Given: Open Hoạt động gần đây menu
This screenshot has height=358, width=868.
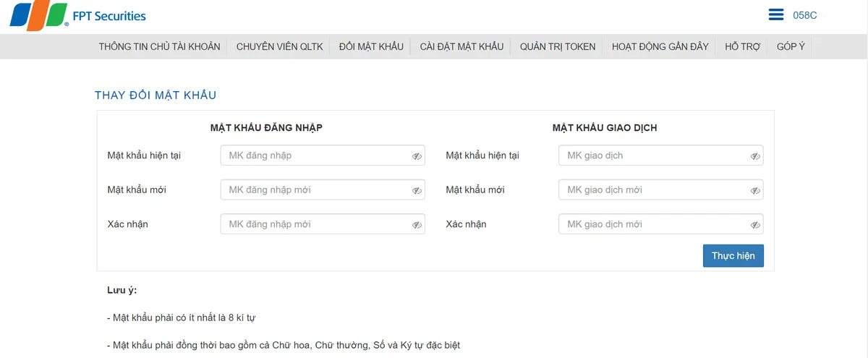Looking at the screenshot, I should [x=660, y=46].
